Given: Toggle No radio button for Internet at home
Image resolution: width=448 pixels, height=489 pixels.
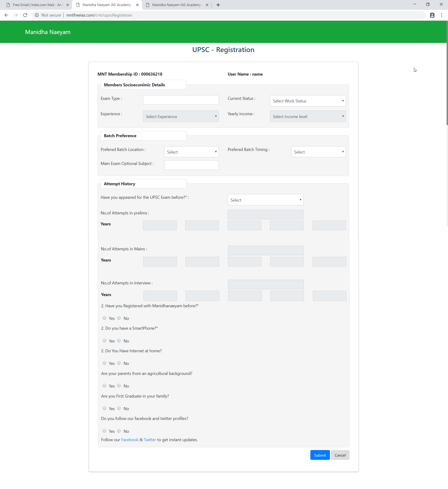Looking at the screenshot, I should [119, 363].
